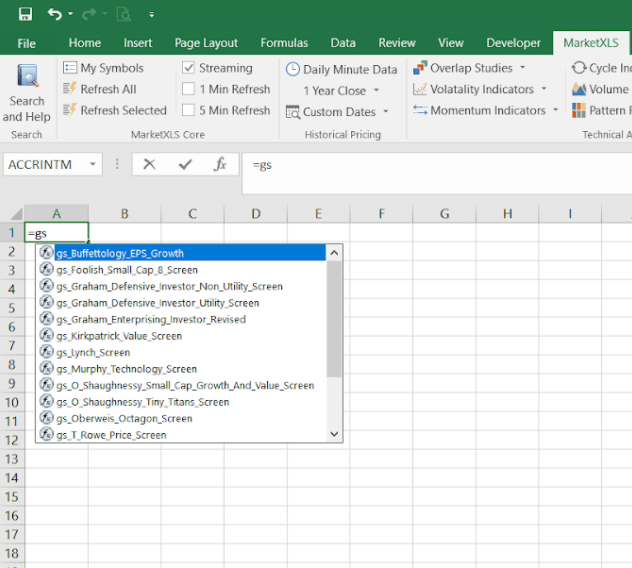Enable the 5 Min Refresh checkbox
632x568 pixels.
(188, 110)
